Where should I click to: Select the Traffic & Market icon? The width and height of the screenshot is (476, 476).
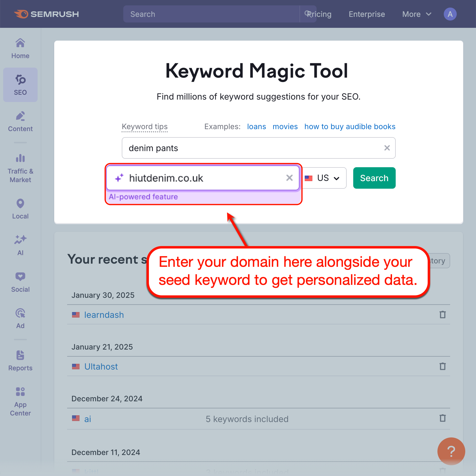(20, 163)
